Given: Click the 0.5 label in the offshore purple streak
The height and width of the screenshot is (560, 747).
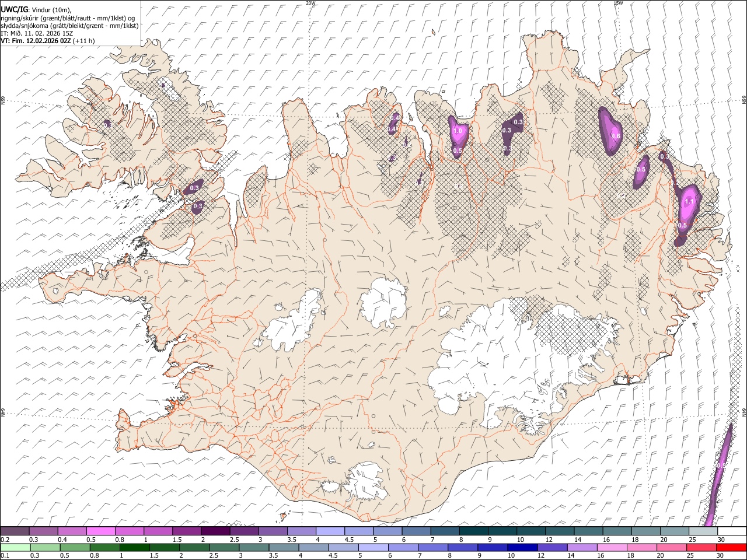Looking at the screenshot, I should point(721,465).
